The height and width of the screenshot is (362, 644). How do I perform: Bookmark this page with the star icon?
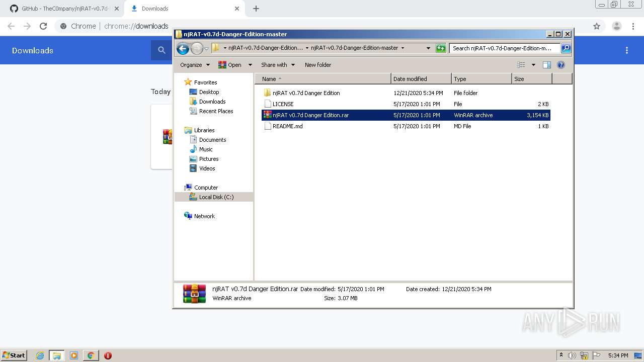(597, 26)
